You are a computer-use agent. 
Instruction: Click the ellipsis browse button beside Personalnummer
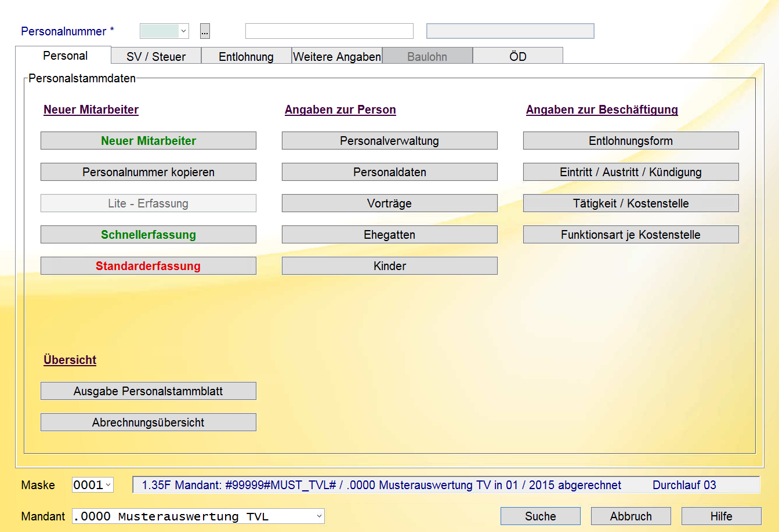[205, 31]
